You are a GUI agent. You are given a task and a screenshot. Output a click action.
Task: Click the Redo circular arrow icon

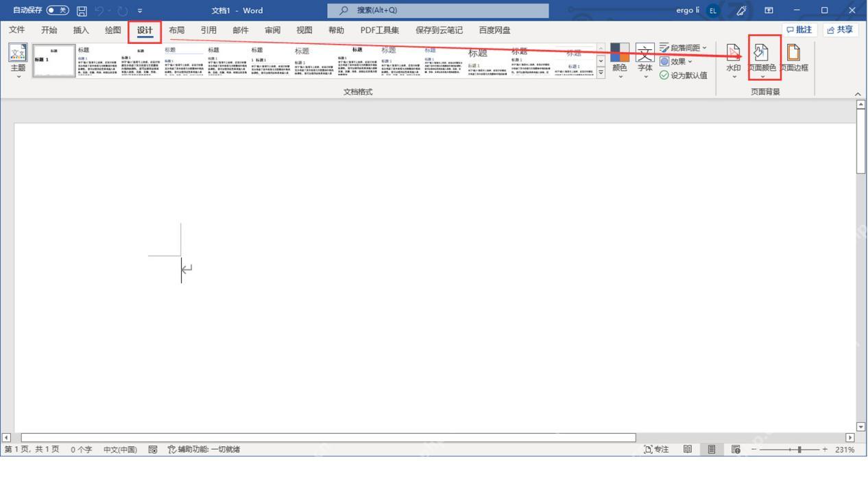pyautogui.click(x=124, y=10)
